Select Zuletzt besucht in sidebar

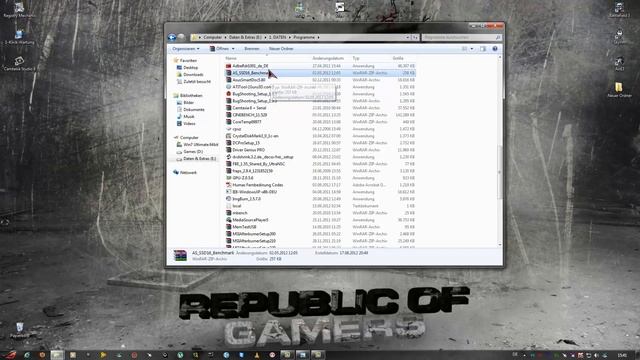pyautogui.click(x=197, y=81)
